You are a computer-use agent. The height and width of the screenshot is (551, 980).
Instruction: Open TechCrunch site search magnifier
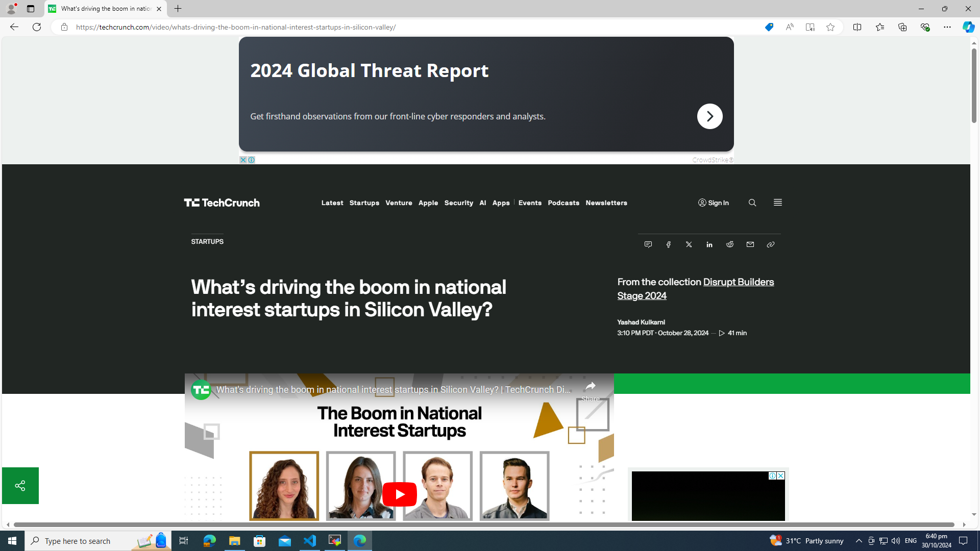[752, 203]
